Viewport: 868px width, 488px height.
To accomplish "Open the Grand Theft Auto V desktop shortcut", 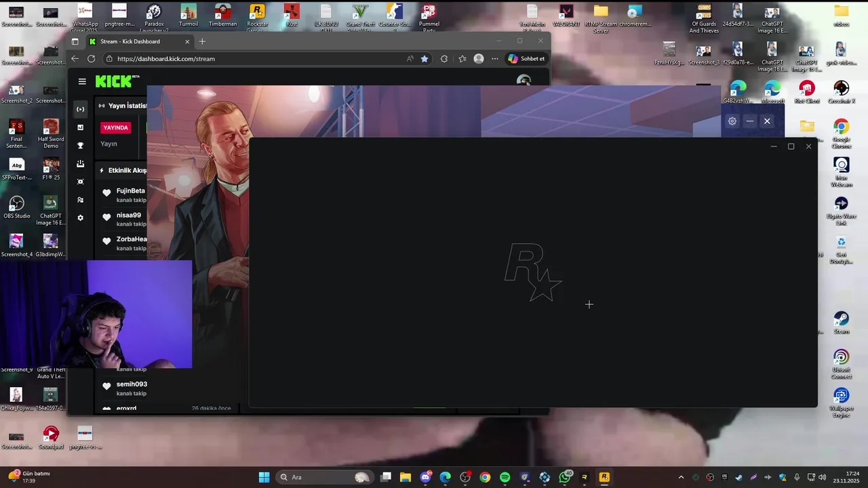I will [360, 18].
